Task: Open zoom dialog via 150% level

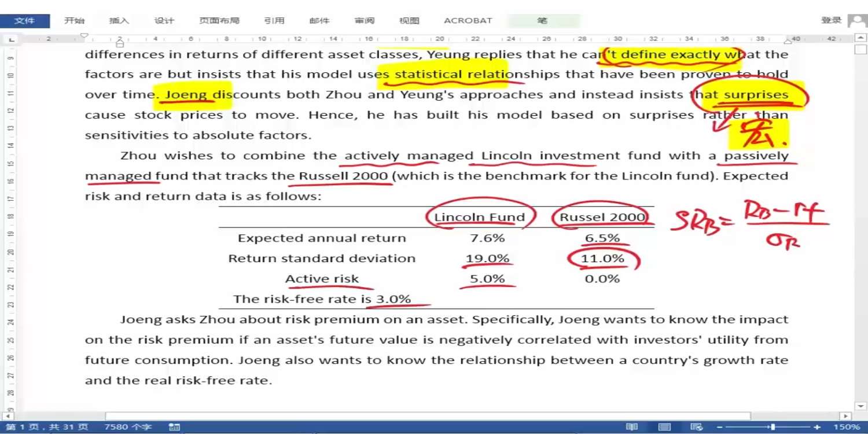Action: (x=845, y=427)
